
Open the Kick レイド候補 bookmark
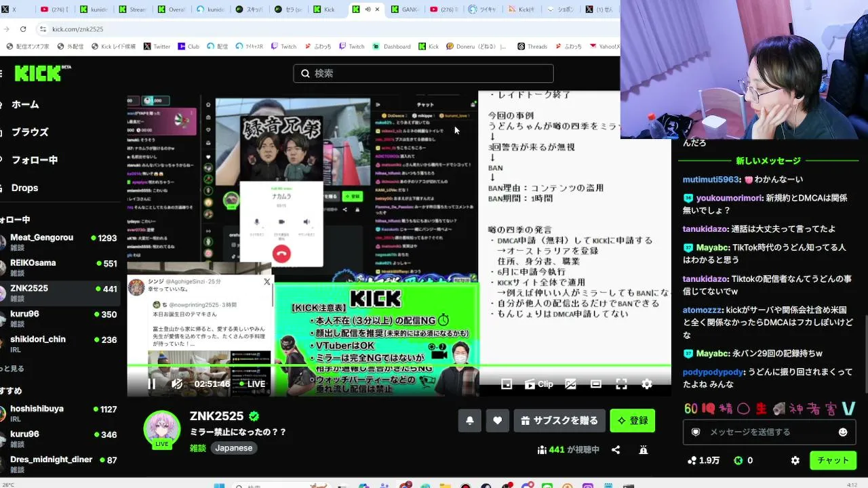[113, 47]
